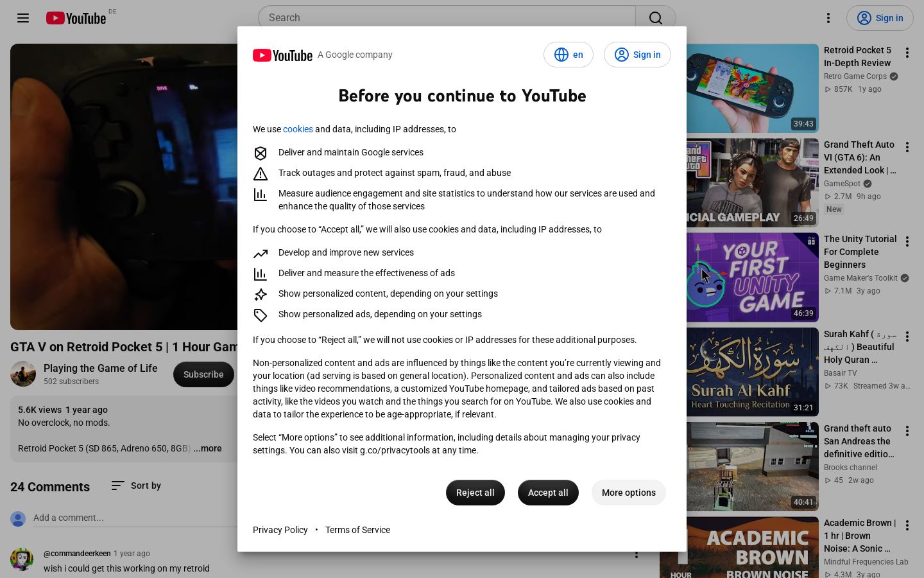This screenshot has height=578, width=924.
Task: Open the language selector showing en
Action: click(569, 55)
